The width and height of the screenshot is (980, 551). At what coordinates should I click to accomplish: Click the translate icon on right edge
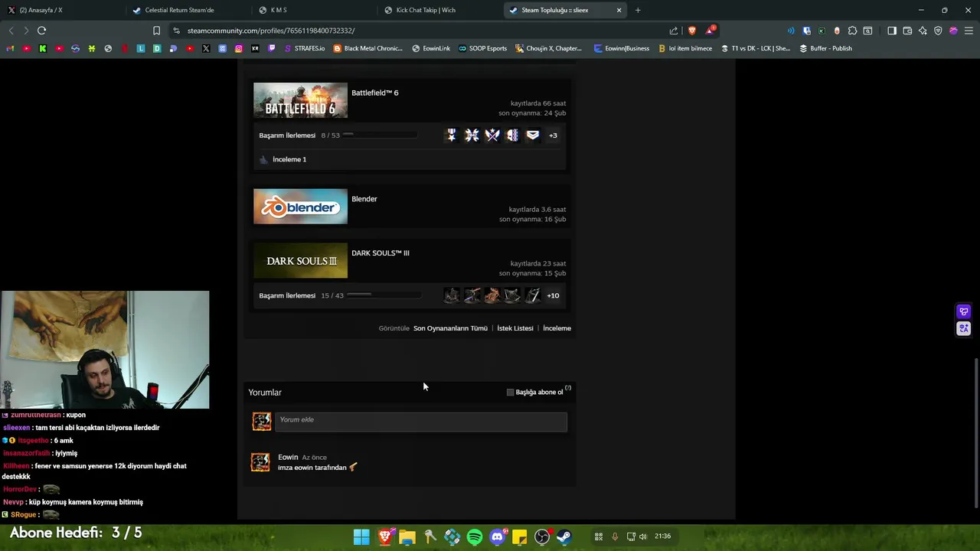point(964,328)
